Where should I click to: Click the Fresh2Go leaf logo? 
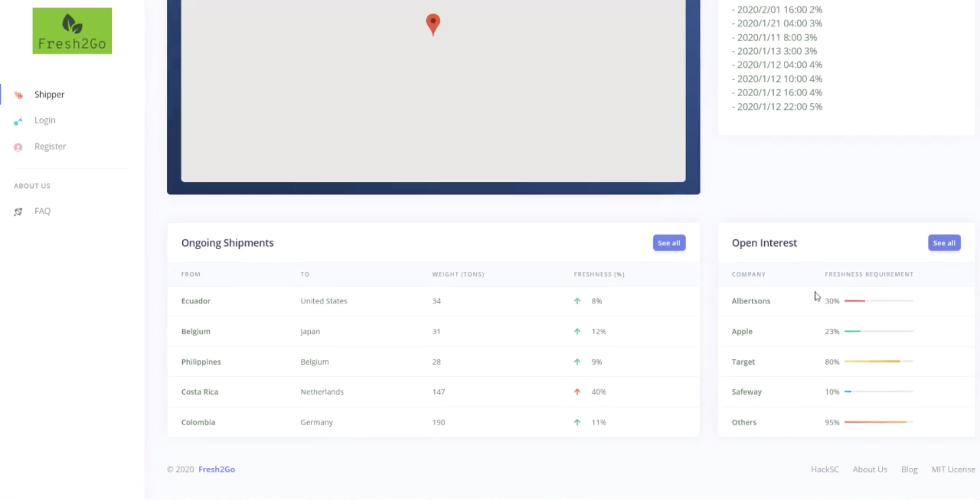[72, 31]
